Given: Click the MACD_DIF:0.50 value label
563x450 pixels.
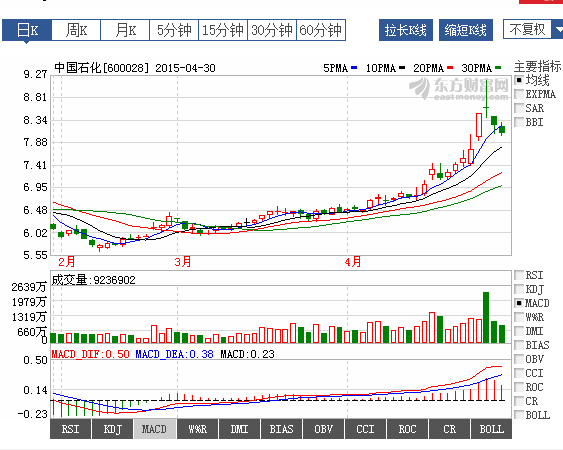Looking at the screenshot, I should click(x=90, y=354).
